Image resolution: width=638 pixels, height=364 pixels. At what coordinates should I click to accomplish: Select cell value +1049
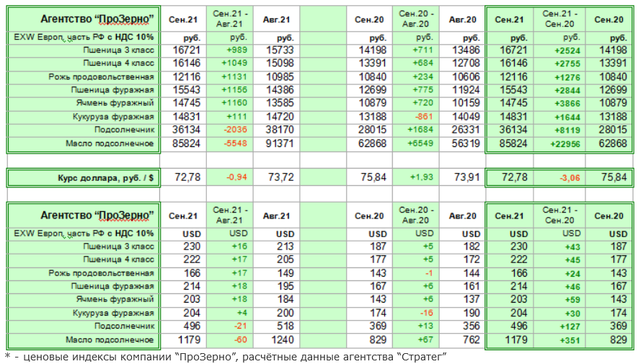pos(234,63)
